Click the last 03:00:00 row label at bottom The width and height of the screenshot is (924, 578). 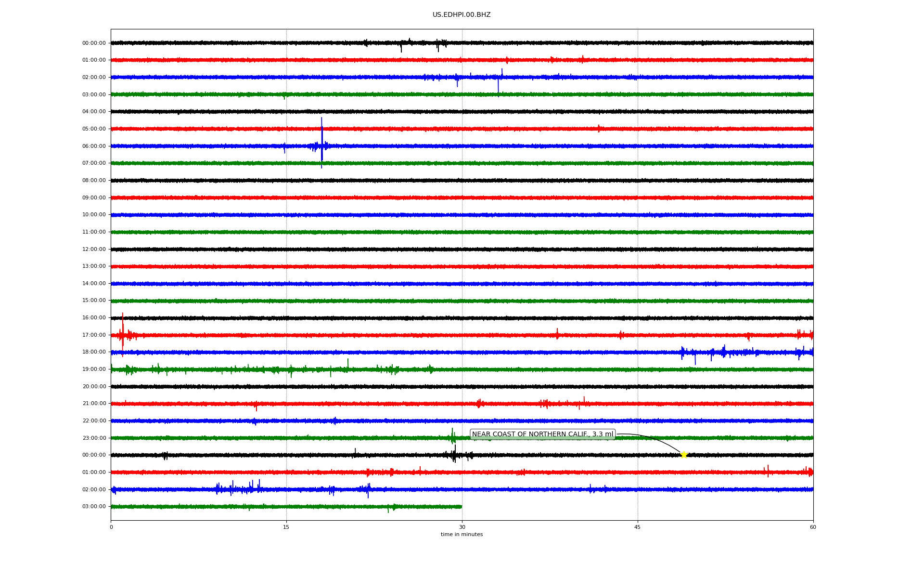click(94, 507)
